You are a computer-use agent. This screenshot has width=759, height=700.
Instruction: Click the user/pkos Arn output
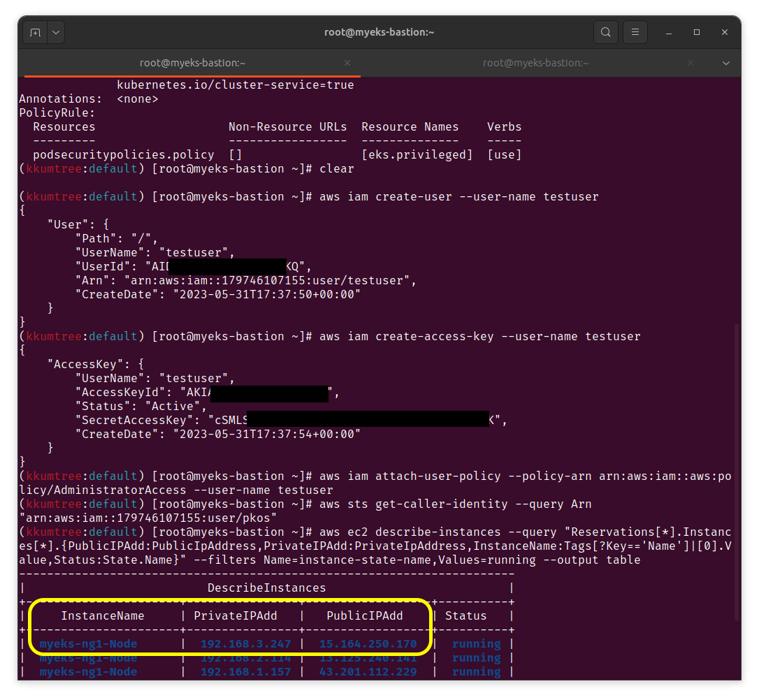(x=147, y=518)
